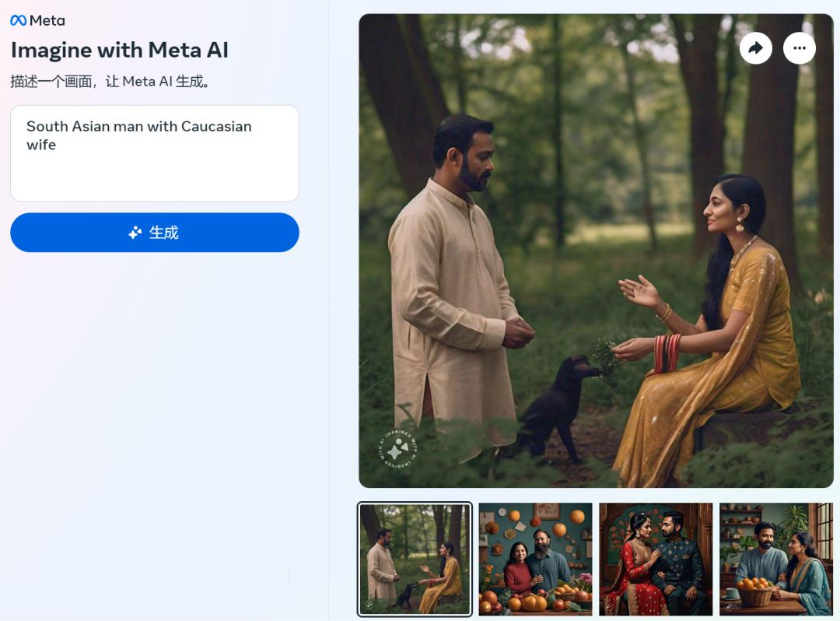Click the large generated forest image
Viewport: 840px width, 621px height.
click(x=597, y=251)
